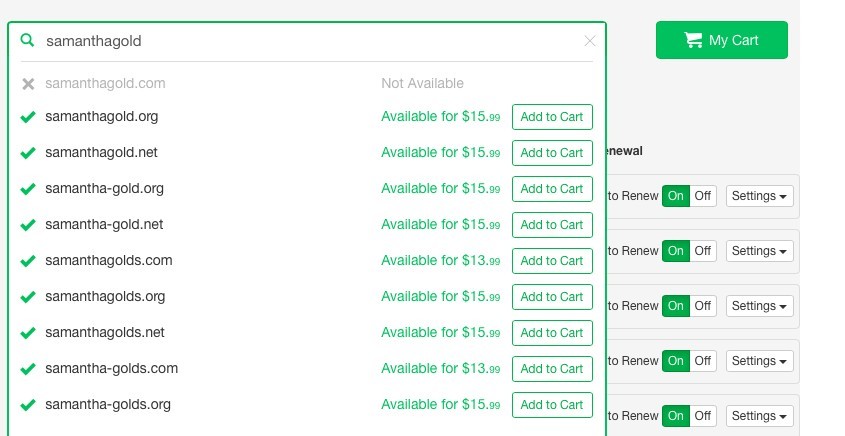Turn auto renew On in third row
The image size is (845, 436).
pyautogui.click(x=676, y=306)
